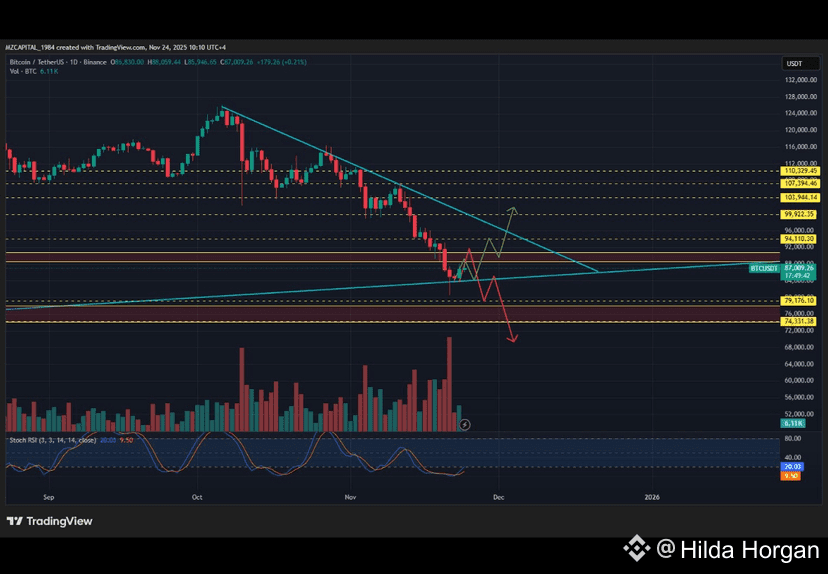Click the 60,000.00 price axis value

pyautogui.click(x=801, y=380)
